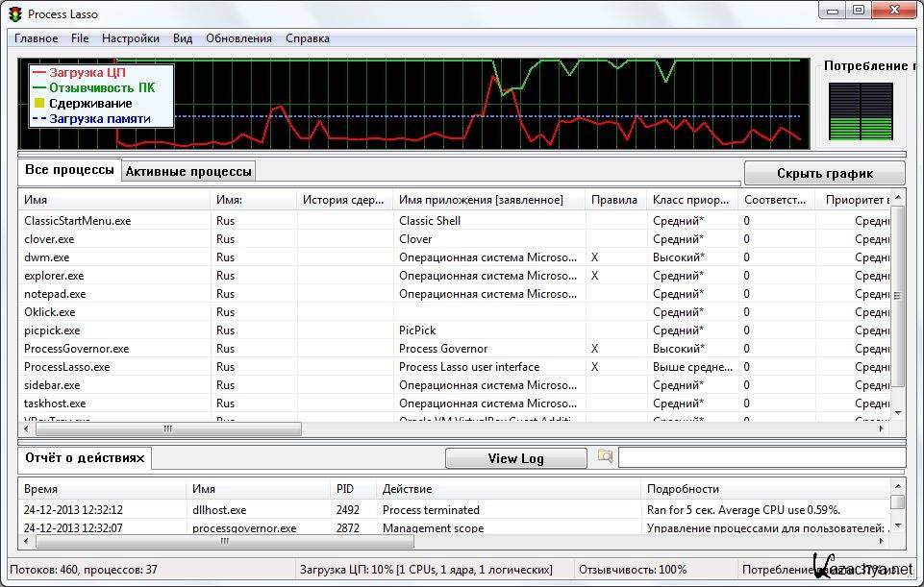
Task: Select the Все процессы tab
Action: [x=69, y=171]
